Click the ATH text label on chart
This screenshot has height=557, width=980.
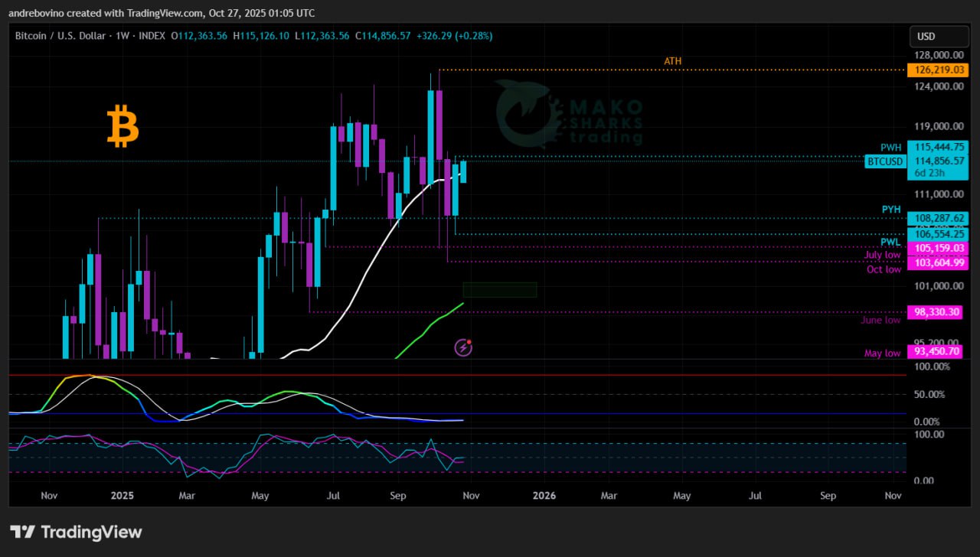pyautogui.click(x=672, y=61)
